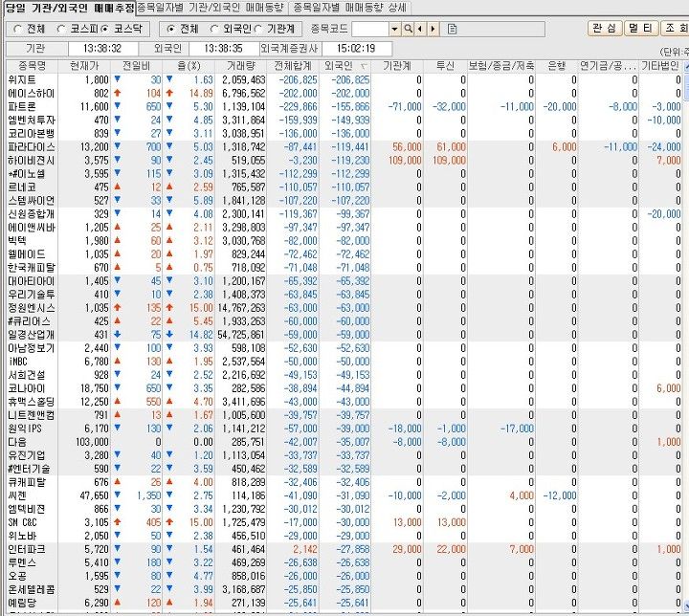Screen dimensions: 689x616
Task: Click the lower-limit arrow in 일경산업개 row
Action: tap(118, 335)
